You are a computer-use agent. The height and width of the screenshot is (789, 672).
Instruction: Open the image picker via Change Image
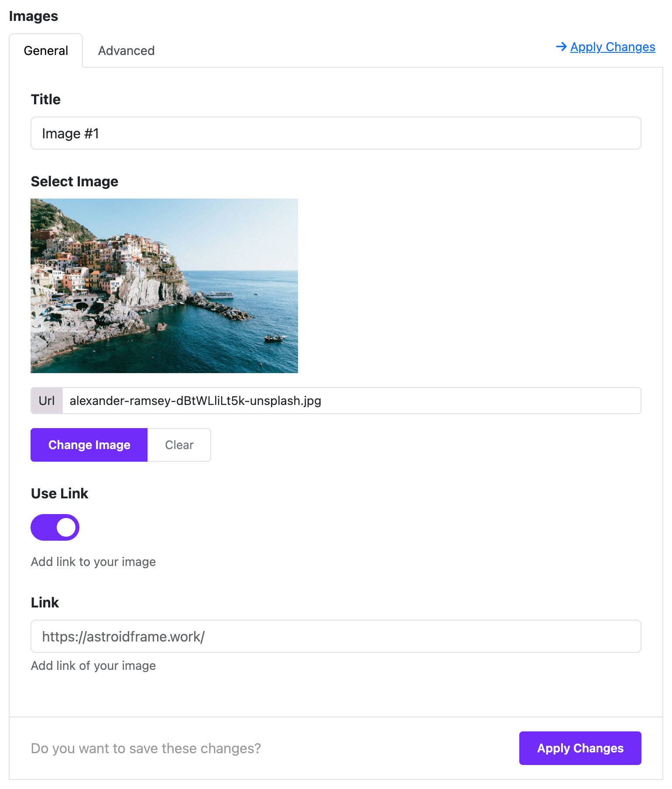pyautogui.click(x=89, y=445)
